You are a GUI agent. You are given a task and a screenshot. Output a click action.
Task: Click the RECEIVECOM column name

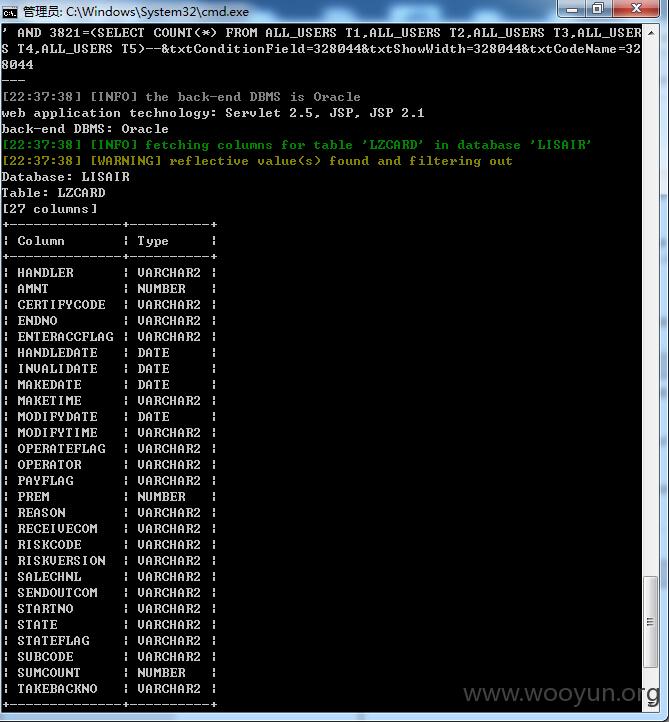click(57, 529)
